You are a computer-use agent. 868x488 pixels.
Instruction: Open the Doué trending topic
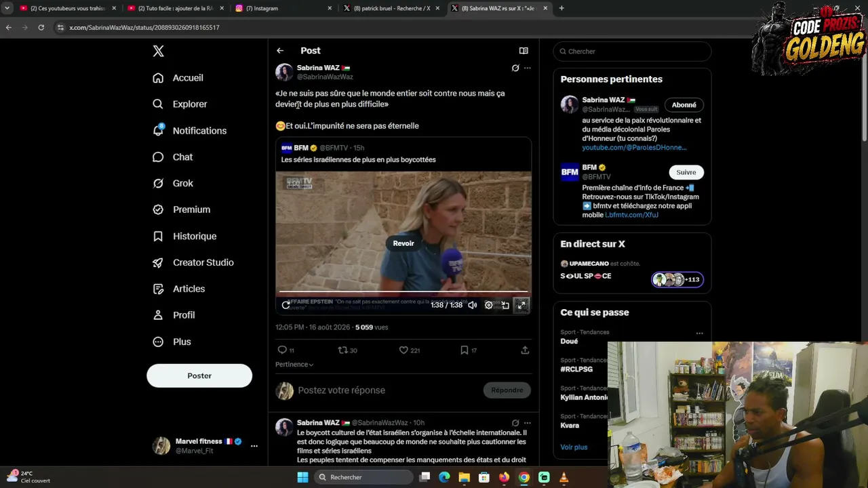pyautogui.click(x=569, y=342)
